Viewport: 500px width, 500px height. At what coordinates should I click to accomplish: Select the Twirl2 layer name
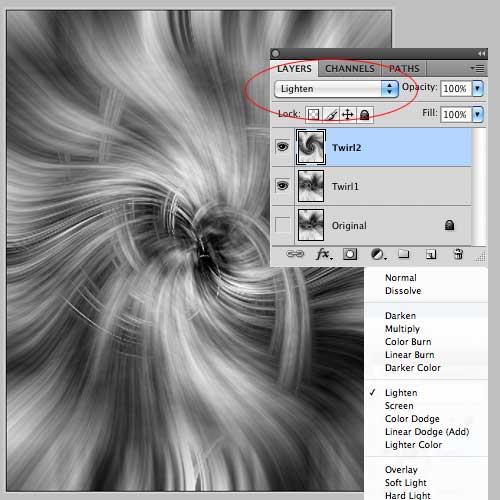(347, 148)
